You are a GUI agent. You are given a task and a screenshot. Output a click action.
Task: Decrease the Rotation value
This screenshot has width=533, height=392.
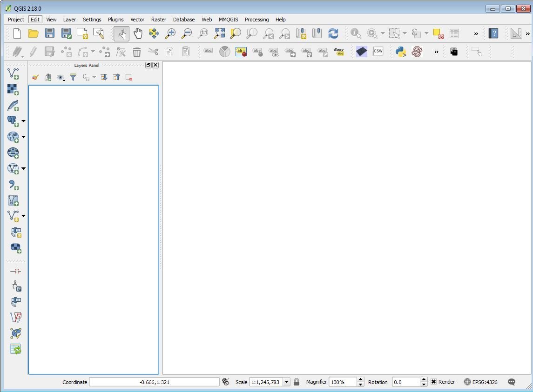(x=424, y=384)
